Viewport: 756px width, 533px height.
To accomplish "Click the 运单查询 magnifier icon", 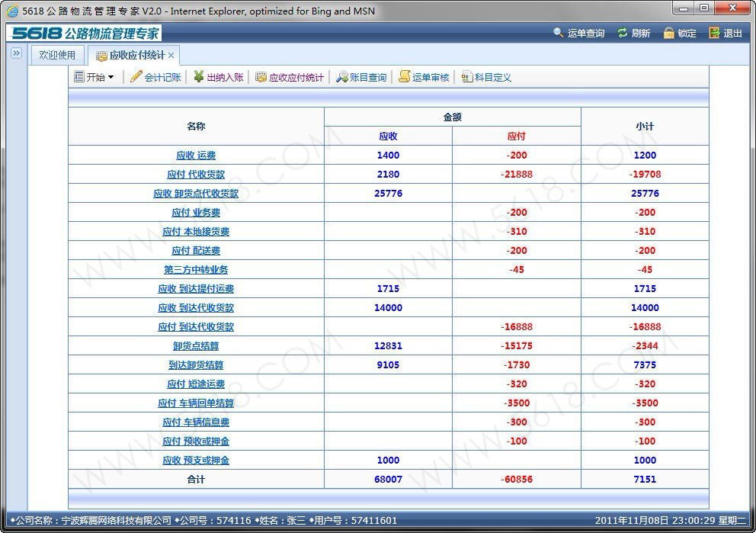I will 559,33.
